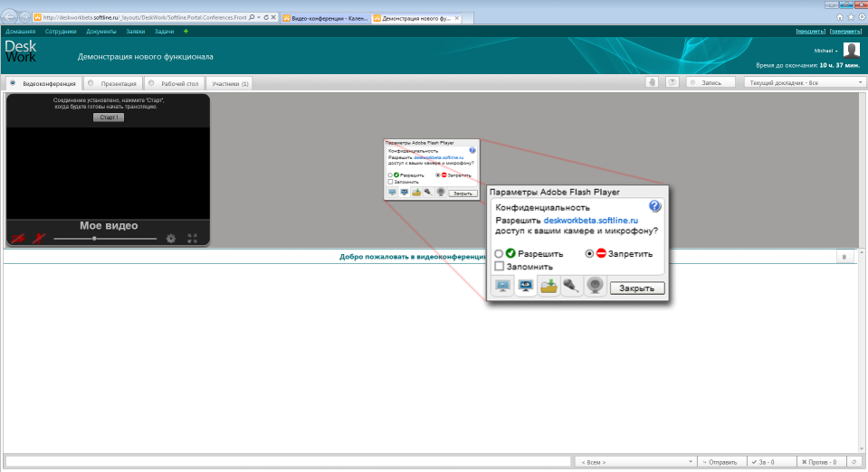868x472 pixels.
Task: Click the DeskWork logo
Action: pos(21,51)
